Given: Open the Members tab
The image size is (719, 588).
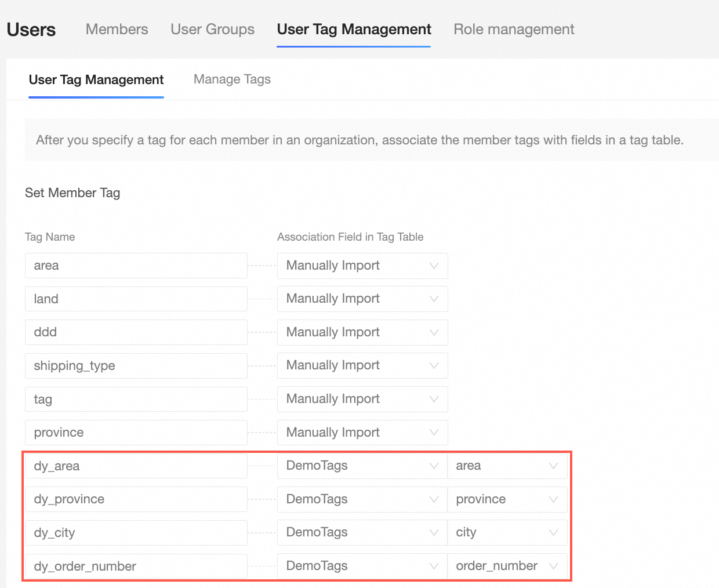Looking at the screenshot, I should (x=117, y=29).
